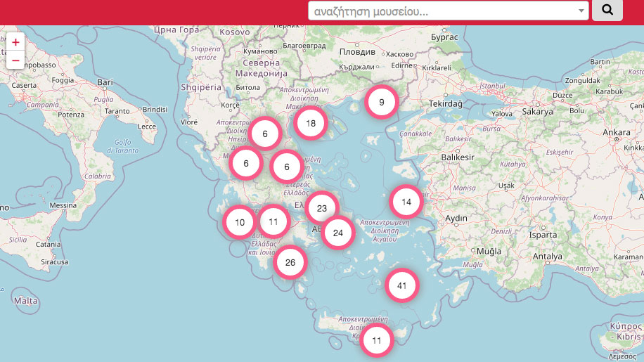Expand the 11 cluster on Crete
644x362 pixels.
377,341
